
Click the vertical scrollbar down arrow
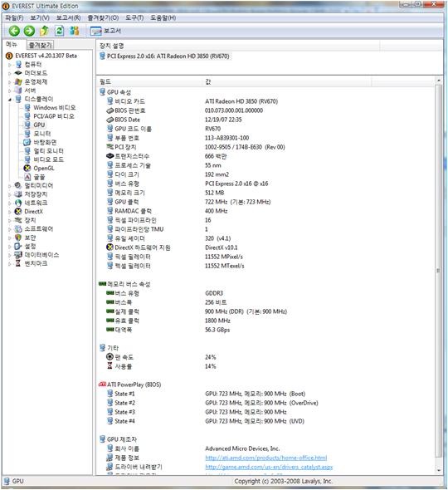[439, 470]
